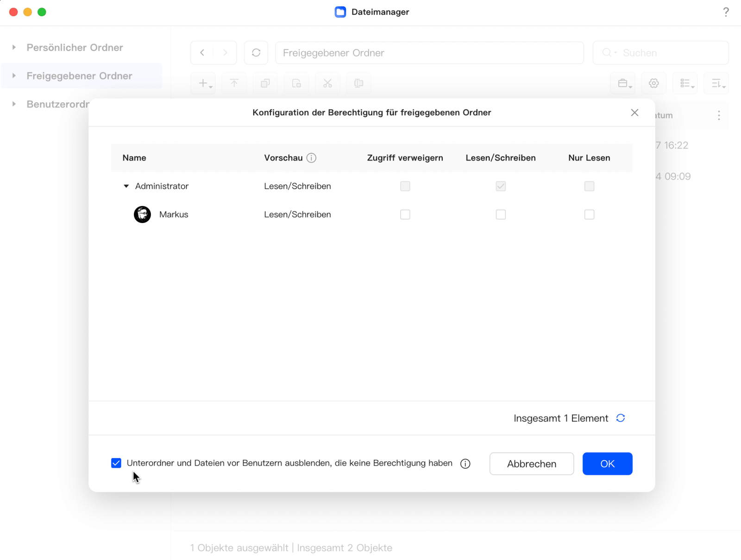This screenshot has height=560, width=741.
Task: Open the new item creation menu
Action: tap(203, 83)
